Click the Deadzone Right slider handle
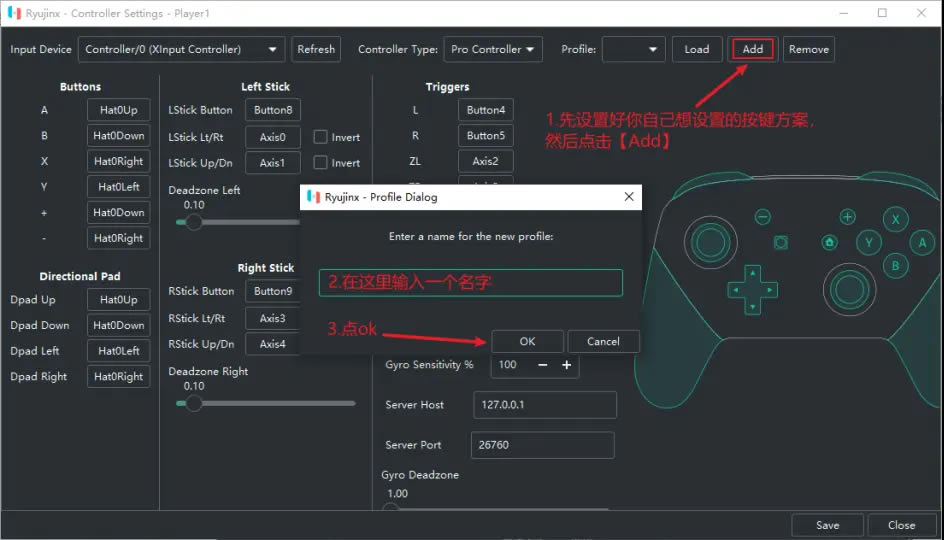The width and height of the screenshot is (944, 540). 194,403
